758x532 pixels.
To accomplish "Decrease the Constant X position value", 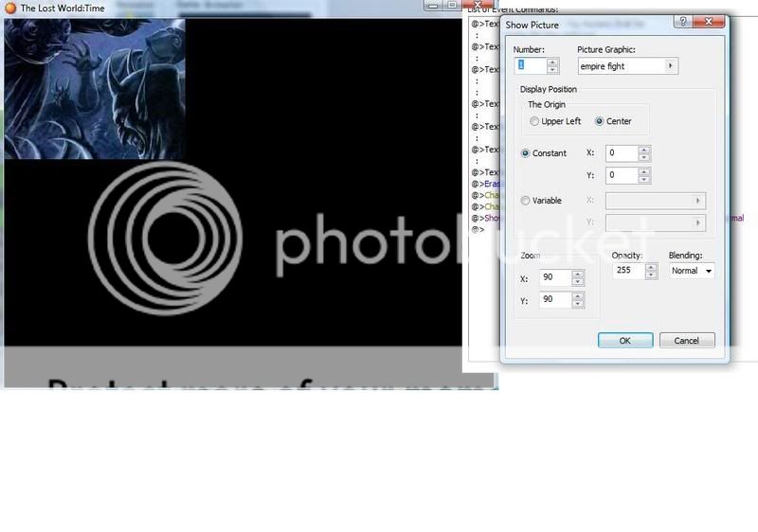I will (x=644, y=156).
